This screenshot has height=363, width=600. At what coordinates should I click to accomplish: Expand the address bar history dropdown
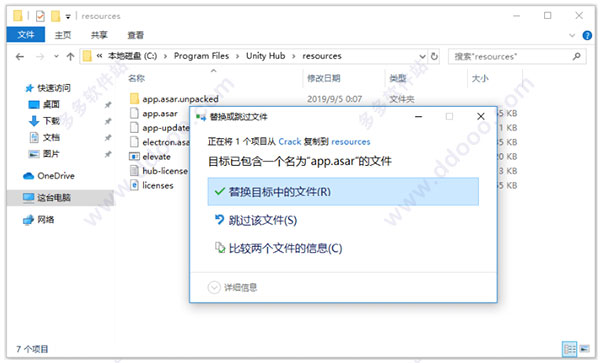coord(422,57)
